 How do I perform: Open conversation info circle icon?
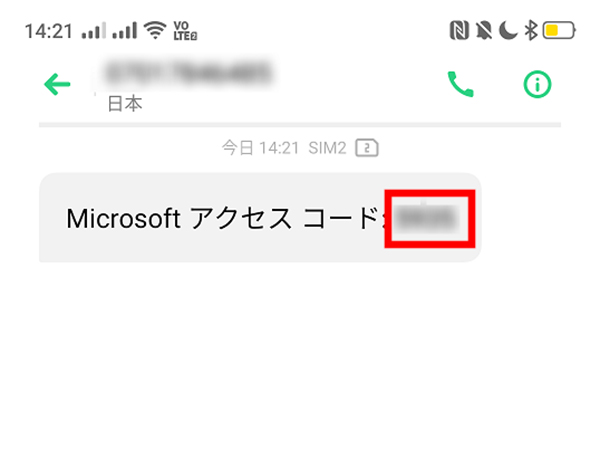coord(537,84)
